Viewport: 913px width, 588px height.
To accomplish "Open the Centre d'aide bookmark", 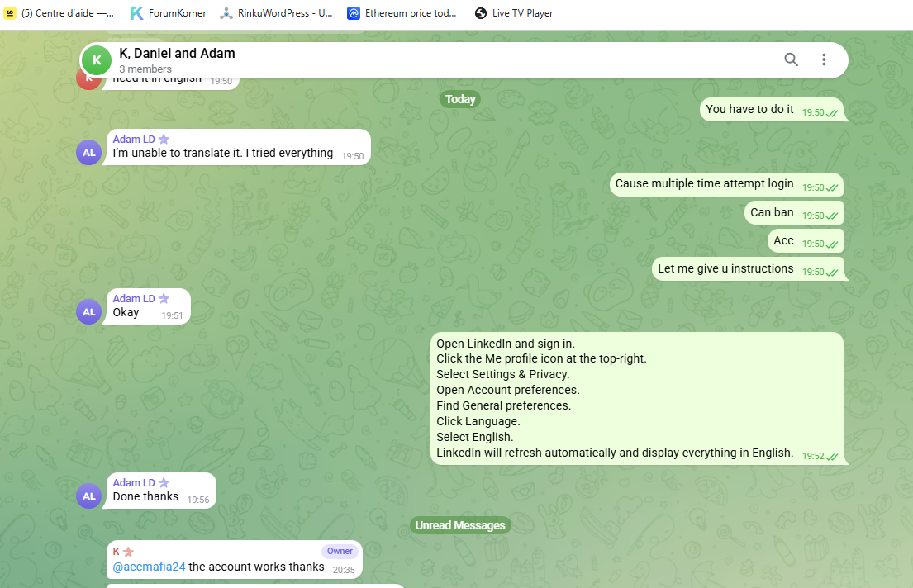I will (59, 13).
